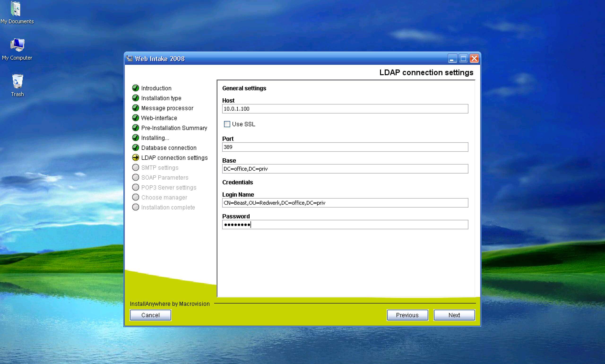
Task: Click the grey circle icon beside SOAP Parameters
Action: point(136,177)
